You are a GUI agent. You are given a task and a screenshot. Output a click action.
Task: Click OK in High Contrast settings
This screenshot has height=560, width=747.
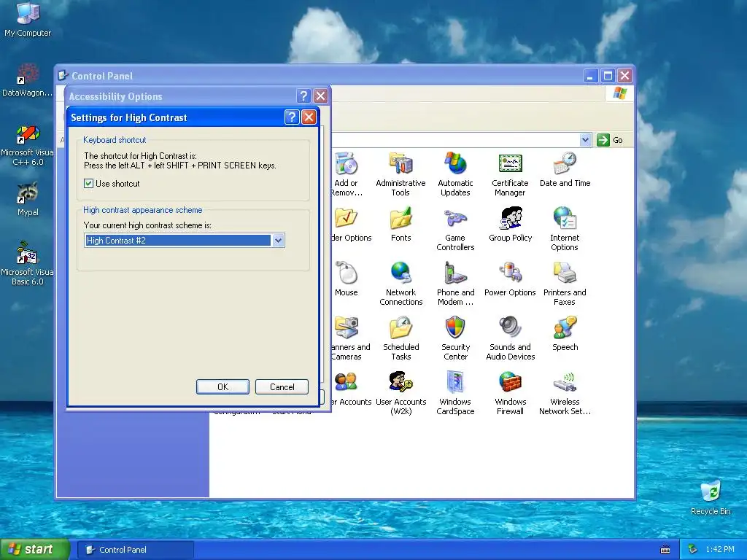pos(222,386)
